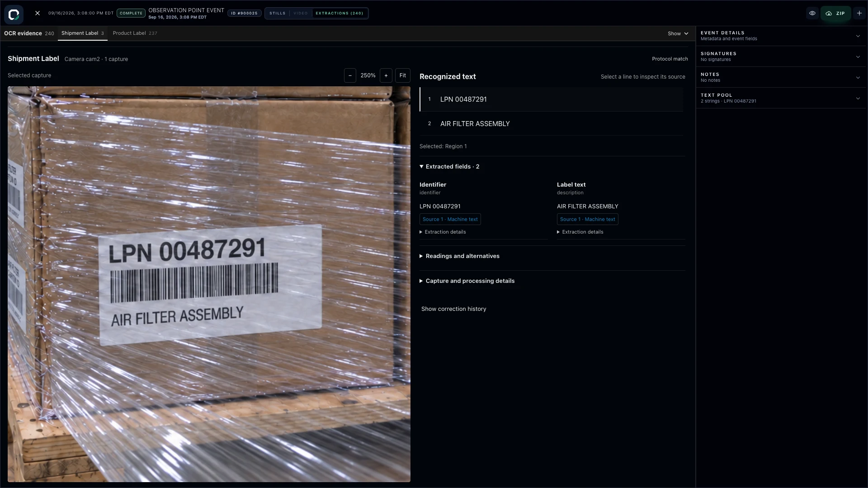Image resolution: width=868 pixels, height=488 pixels.
Task: Click the shipment label capture image
Action: tap(209, 284)
